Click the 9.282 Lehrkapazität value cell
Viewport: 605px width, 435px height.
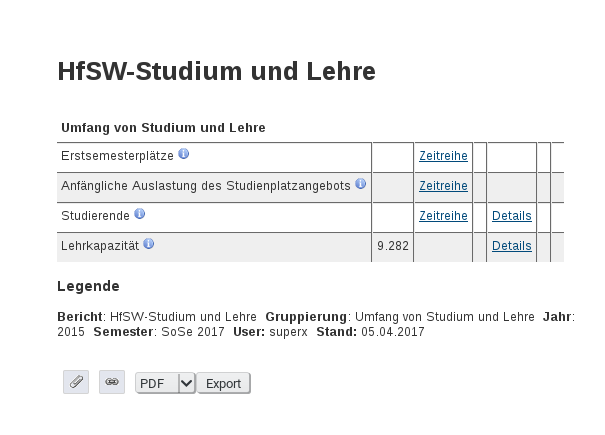pos(393,246)
